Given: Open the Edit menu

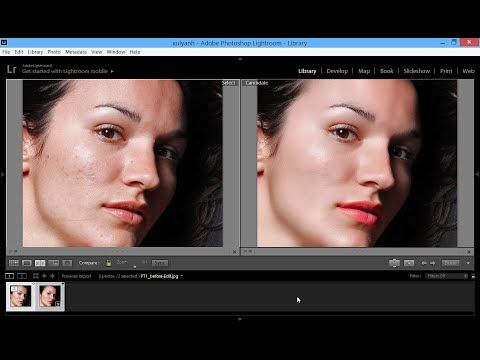Looking at the screenshot, I should tap(19, 52).
